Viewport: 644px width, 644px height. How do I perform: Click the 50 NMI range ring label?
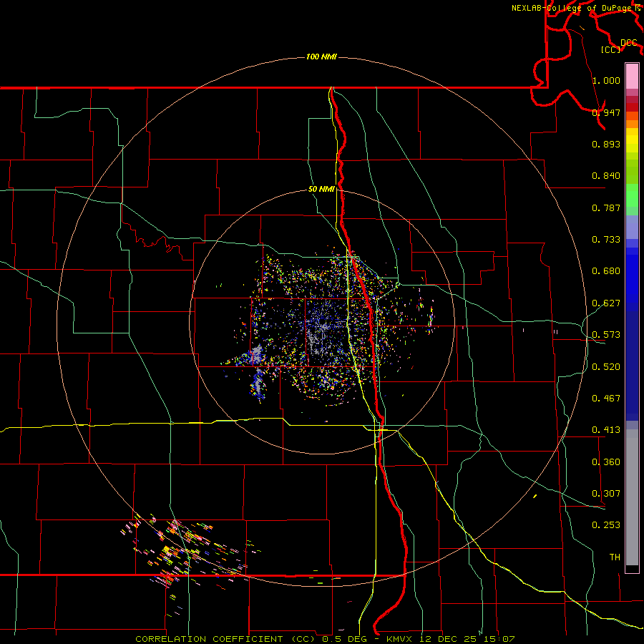click(321, 189)
